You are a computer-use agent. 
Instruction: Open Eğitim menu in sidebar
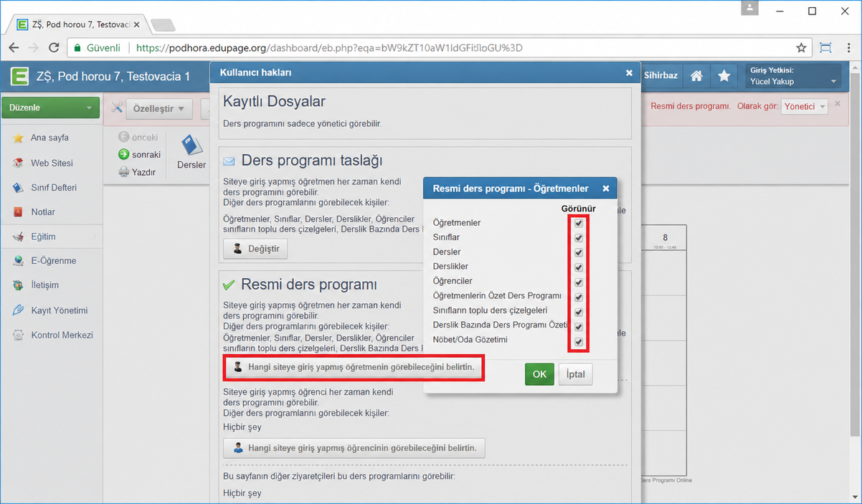pos(43,237)
